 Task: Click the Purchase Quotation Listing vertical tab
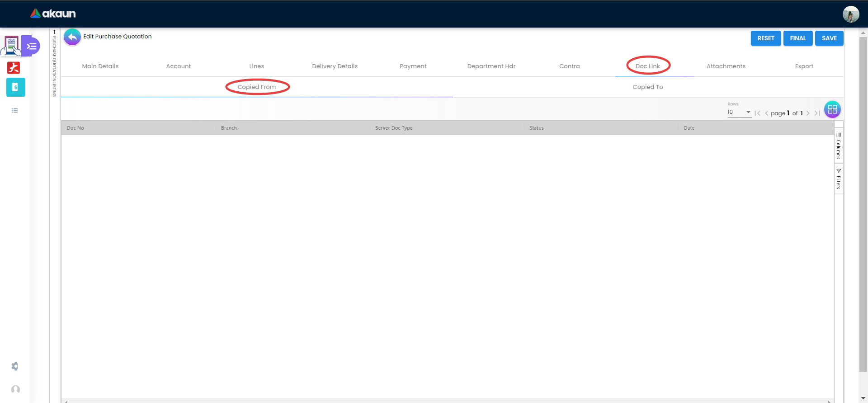tap(55, 63)
